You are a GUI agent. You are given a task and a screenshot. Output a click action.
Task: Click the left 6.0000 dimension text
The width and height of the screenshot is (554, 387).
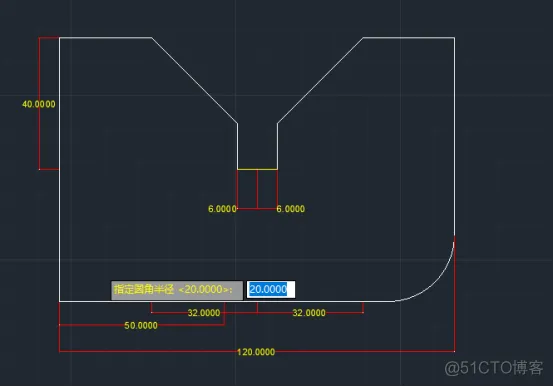click(x=222, y=209)
